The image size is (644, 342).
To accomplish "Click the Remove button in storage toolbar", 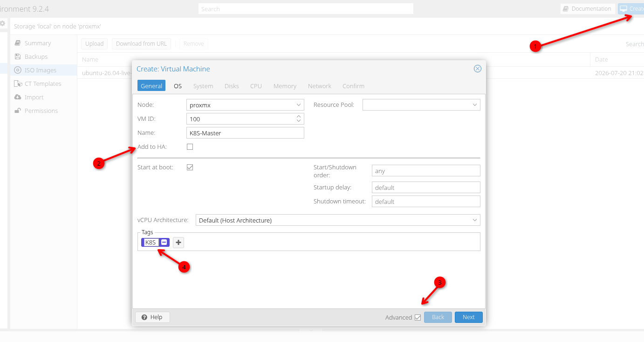I will click(194, 44).
